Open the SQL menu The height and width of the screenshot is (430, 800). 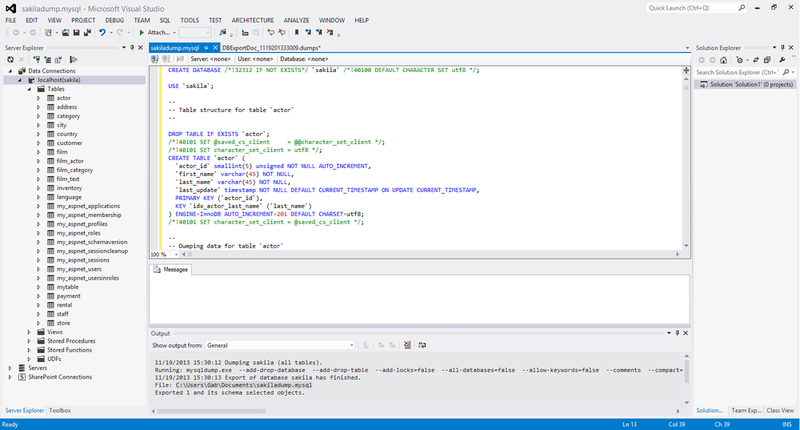(x=165, y=20)
